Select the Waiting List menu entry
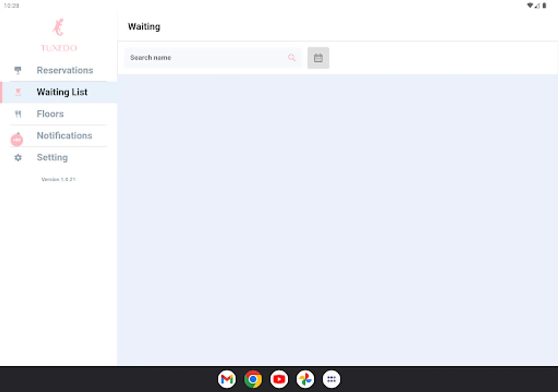 62,92
